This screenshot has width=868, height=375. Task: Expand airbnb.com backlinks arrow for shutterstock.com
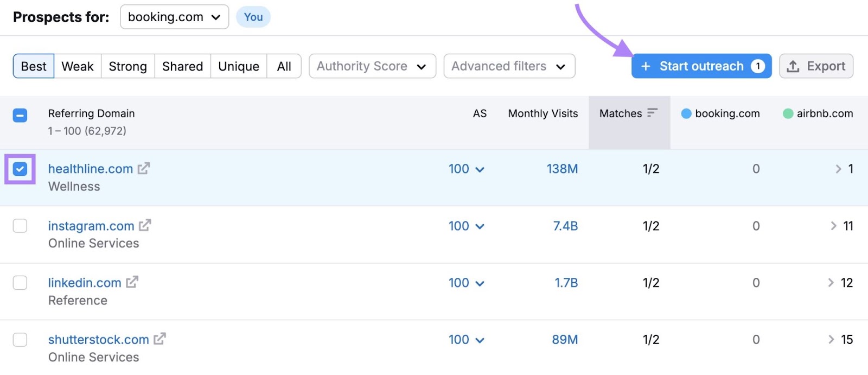831,340
